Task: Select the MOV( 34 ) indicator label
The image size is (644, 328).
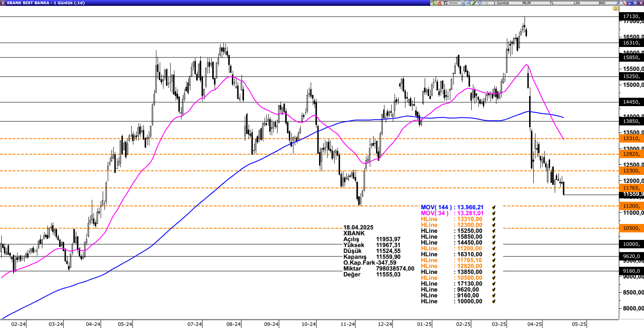Action: pyautogui.click(x=434, y=213)
